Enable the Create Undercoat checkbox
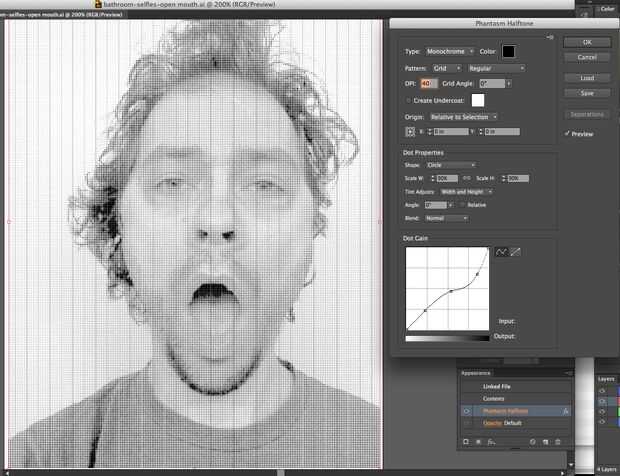This screenshot has width=620, height=476. pos(408,101)
